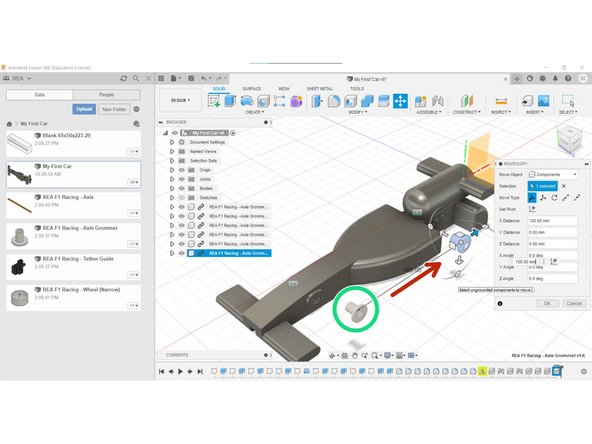Expand the Document Settings node
Screen dimensions: 592x444
172,142
